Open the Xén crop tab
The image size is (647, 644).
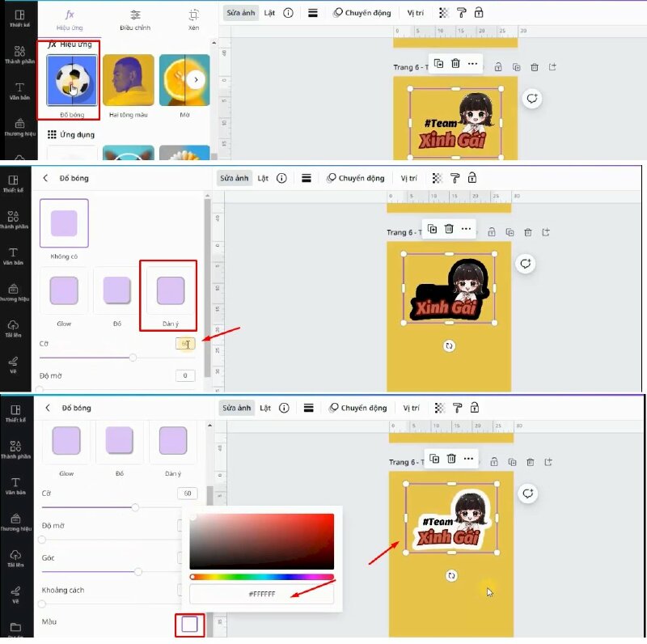coord(193,19)
